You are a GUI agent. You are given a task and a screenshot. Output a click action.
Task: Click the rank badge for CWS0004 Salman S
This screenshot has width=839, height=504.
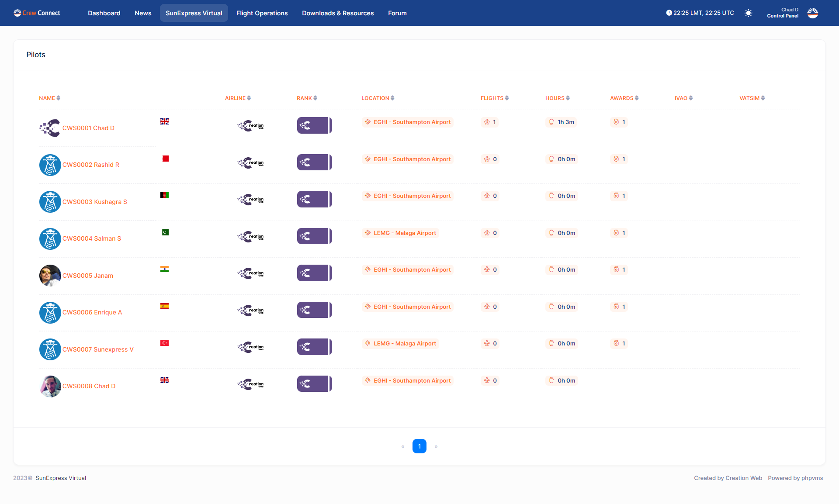coord(314,236)
